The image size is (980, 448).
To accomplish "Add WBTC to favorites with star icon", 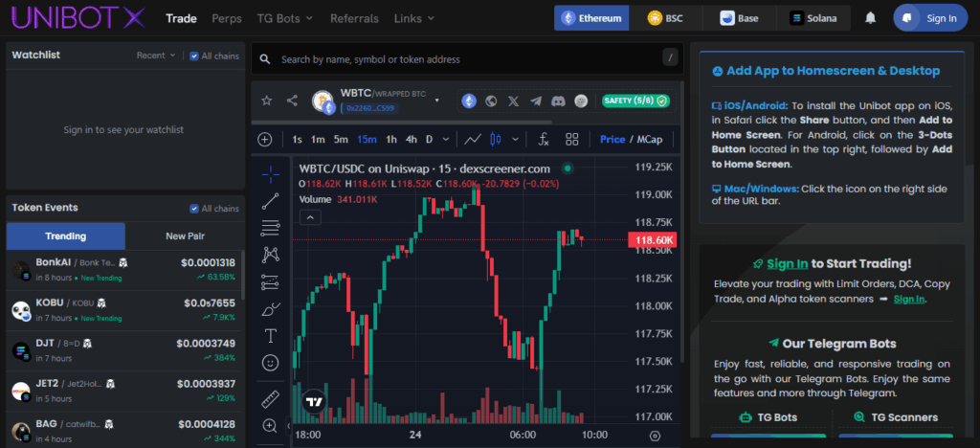I will (x=267, y=101).
